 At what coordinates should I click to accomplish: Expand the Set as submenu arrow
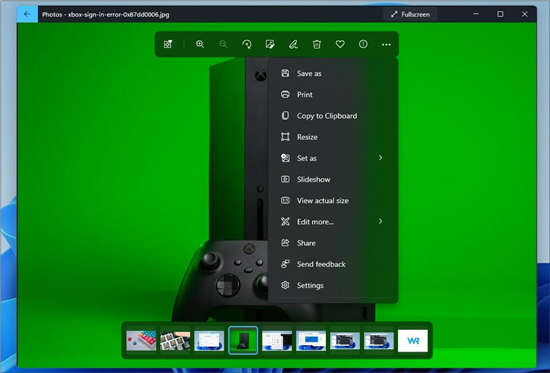pos(381,158)
